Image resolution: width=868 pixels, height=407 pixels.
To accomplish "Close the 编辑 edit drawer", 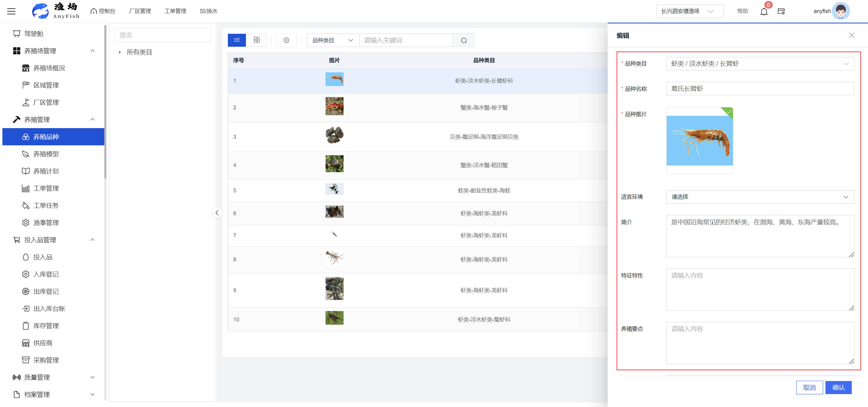I will [851, 35].
